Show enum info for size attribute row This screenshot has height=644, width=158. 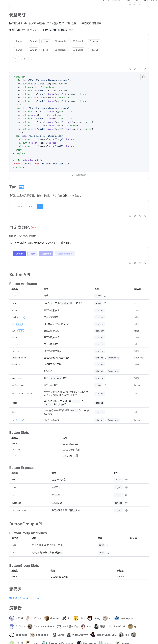105,295
